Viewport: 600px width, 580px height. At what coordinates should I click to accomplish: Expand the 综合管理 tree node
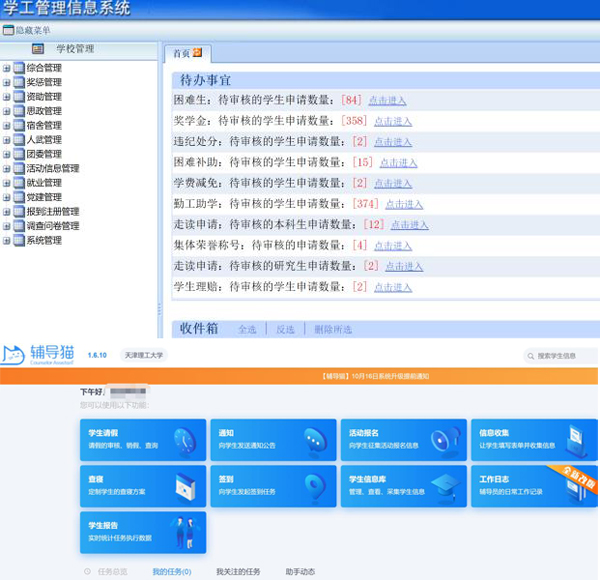click(7, 68)
